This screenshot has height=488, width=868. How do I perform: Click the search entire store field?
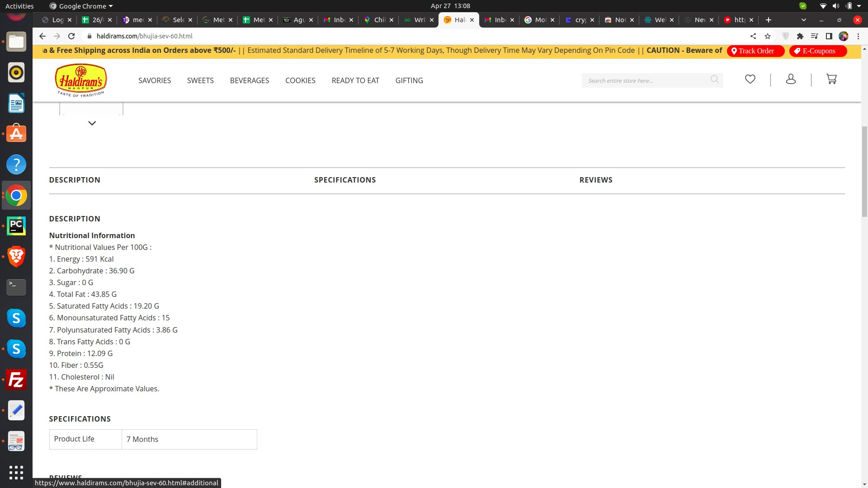[x=644, y=81]
